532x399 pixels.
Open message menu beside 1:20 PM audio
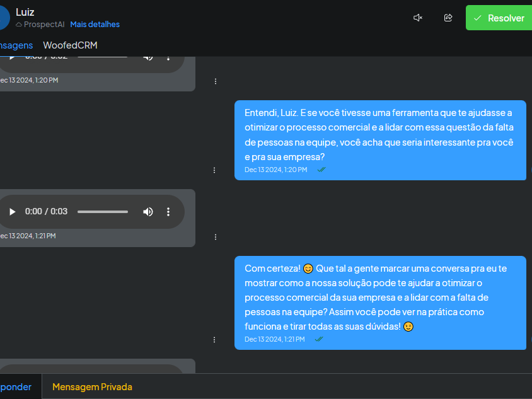[x=216, y=81]
